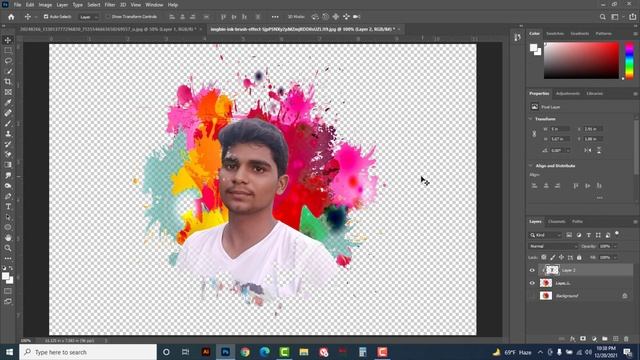The height and width of the screenshot is (360, 640).
Task: Toggle layer filtering on/off switch
Action: (x=617, y=234)
